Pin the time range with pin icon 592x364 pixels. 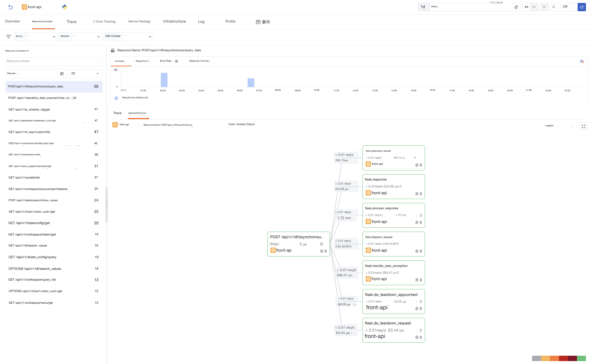[x=516, y=7]
